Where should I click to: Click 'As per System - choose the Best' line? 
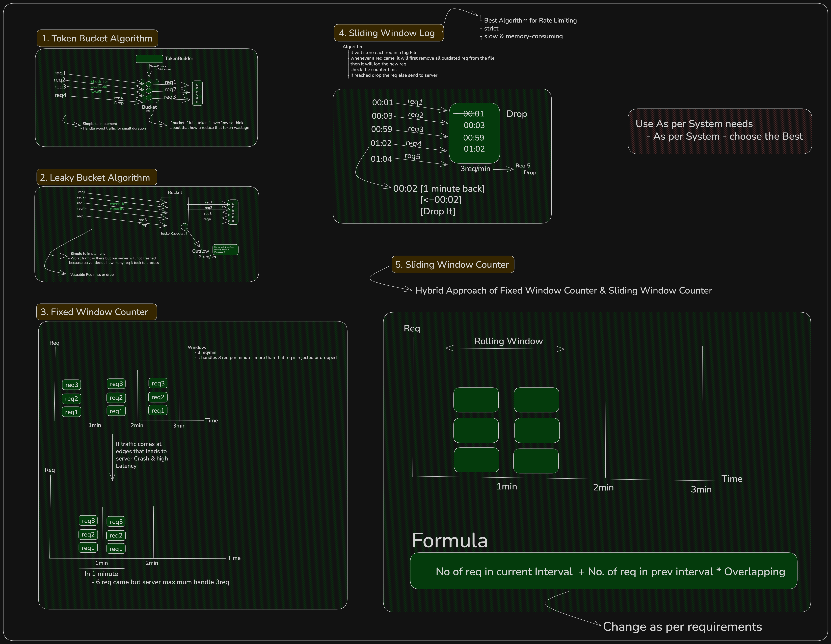724,136
